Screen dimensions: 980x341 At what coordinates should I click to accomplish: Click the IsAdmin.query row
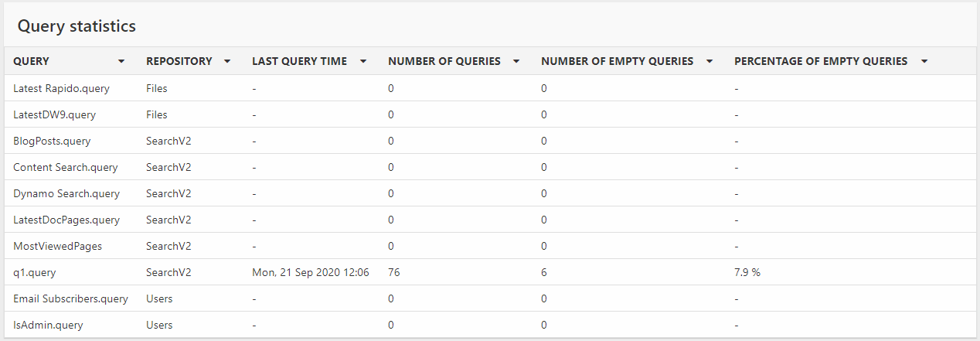[x=48, y=325]
